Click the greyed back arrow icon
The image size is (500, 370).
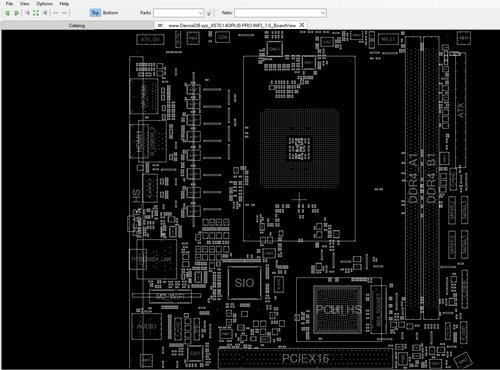(56, 13)
